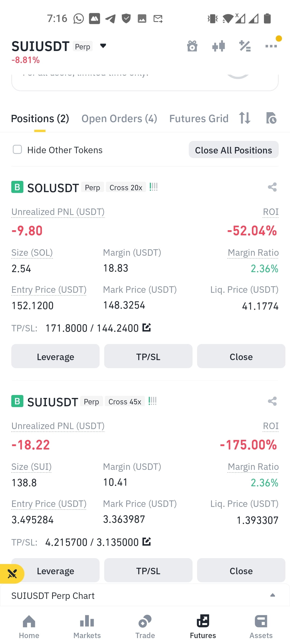
Task: Expand the SUIUSDT Perp Chart panel
Action: (145, 595)
